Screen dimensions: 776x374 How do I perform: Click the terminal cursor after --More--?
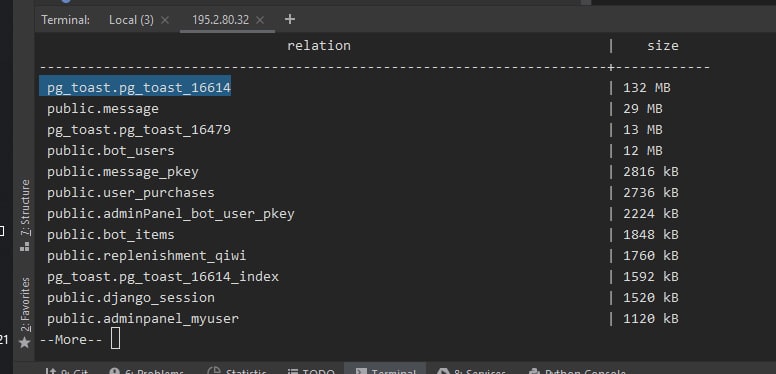pyautogui.click(x=115, y=338)
